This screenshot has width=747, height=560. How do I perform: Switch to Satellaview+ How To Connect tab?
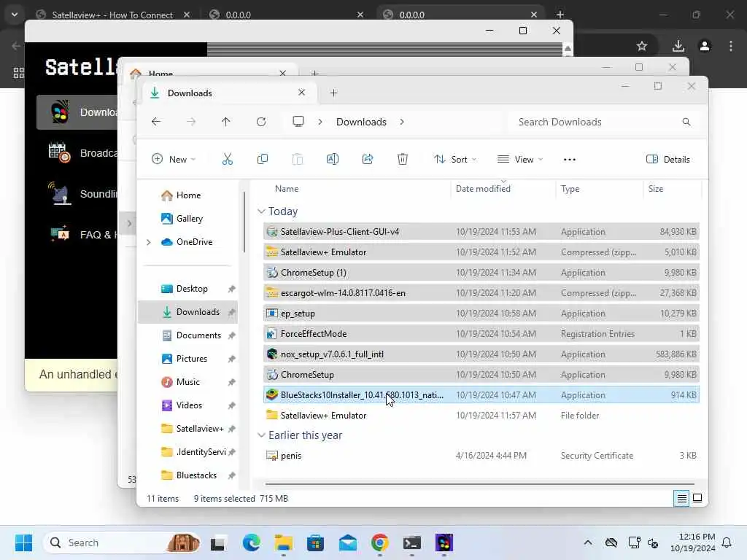112,15
